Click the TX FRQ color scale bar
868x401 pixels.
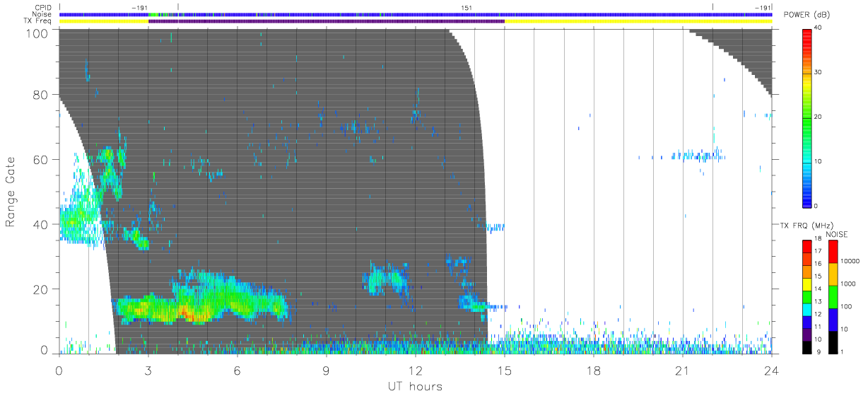808,297
